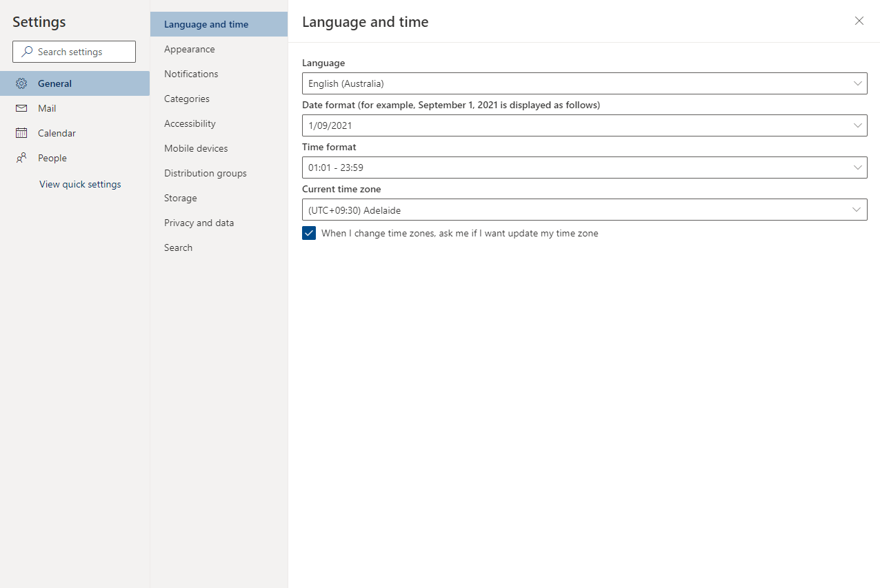Click the Calendar grid icon
Screen dimensions: 880x588
click(21, 133)
